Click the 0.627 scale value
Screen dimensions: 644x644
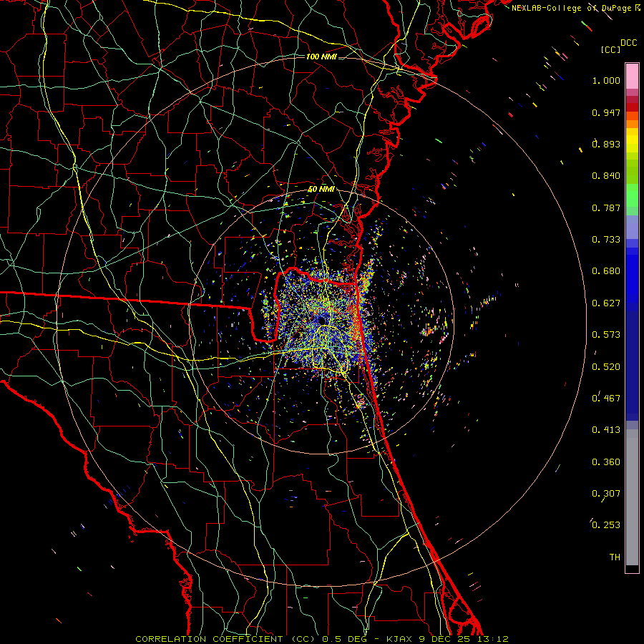coord(606,303)
